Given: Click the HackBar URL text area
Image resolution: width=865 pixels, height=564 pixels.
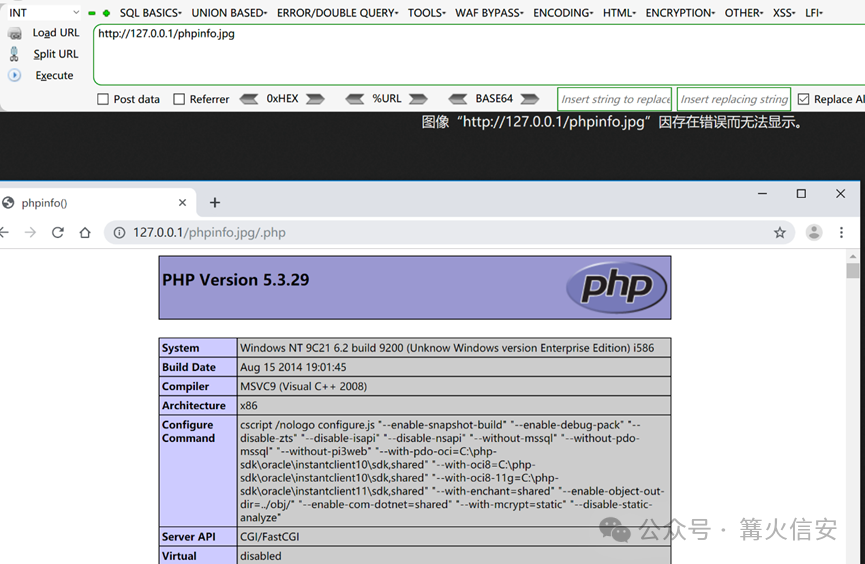Looking at the screenshot, I should click(x=479, y=54).
